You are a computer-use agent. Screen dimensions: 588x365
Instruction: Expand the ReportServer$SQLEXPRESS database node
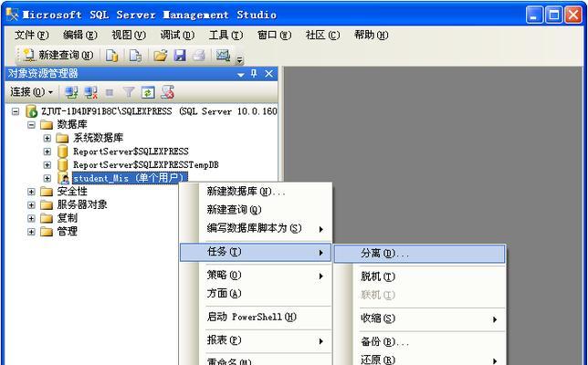[x=47, y=151]
